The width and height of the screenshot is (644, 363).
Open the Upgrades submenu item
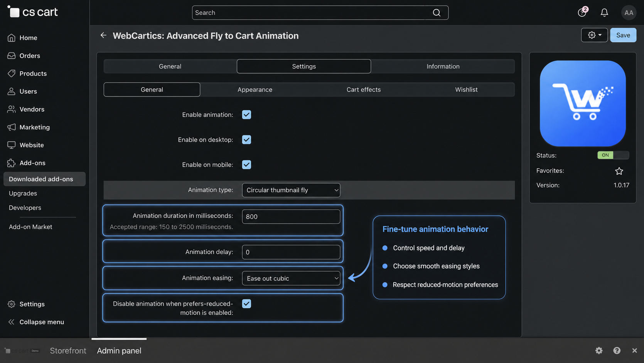pos(23,193)
